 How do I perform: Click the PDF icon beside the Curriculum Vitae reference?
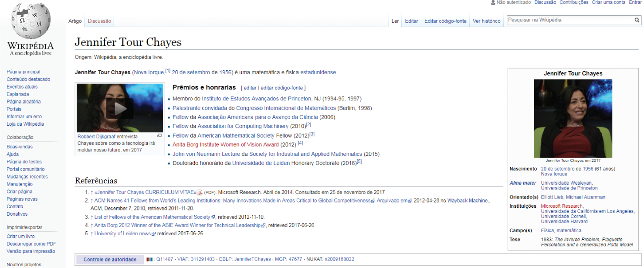click(x=200, y=192)
